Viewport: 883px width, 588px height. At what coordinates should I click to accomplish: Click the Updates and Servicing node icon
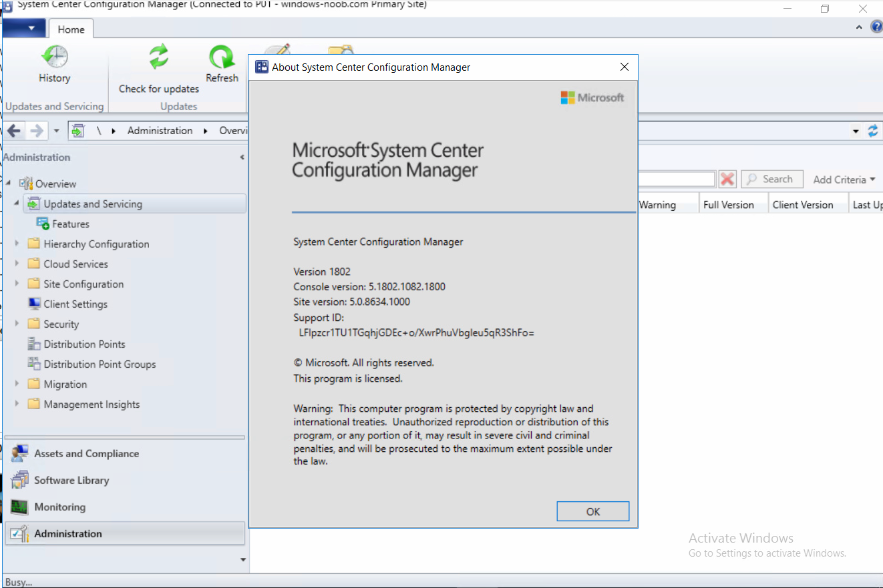[34, 204]
